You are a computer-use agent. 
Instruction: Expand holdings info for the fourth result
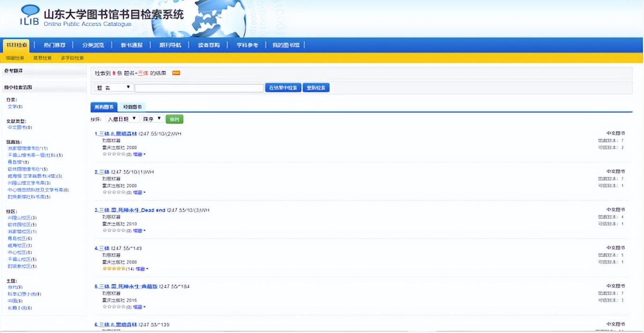pyautogui.click(x=142, y=269)
